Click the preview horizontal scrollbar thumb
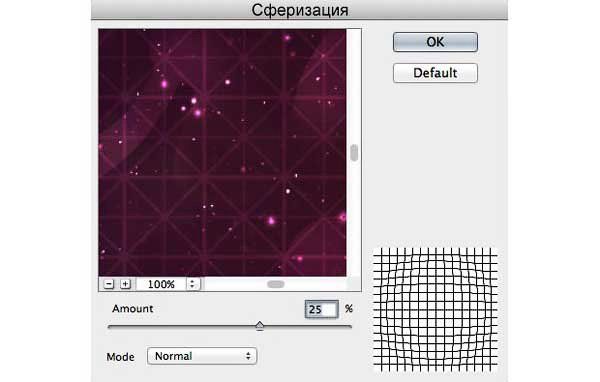 point(276,284)
